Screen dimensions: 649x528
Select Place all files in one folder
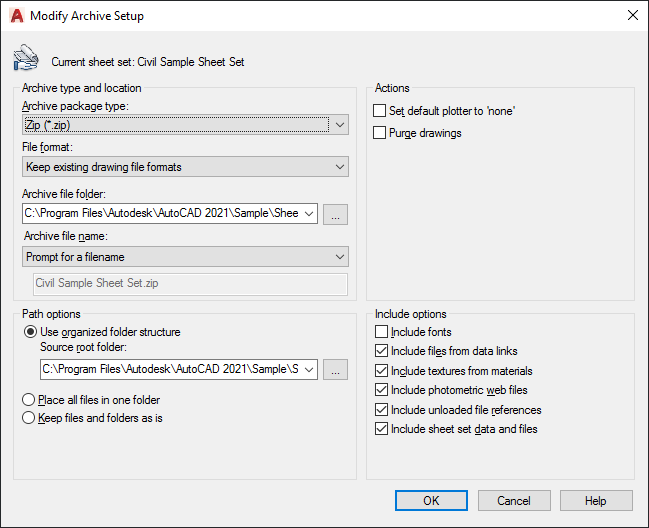coord(29,399)
